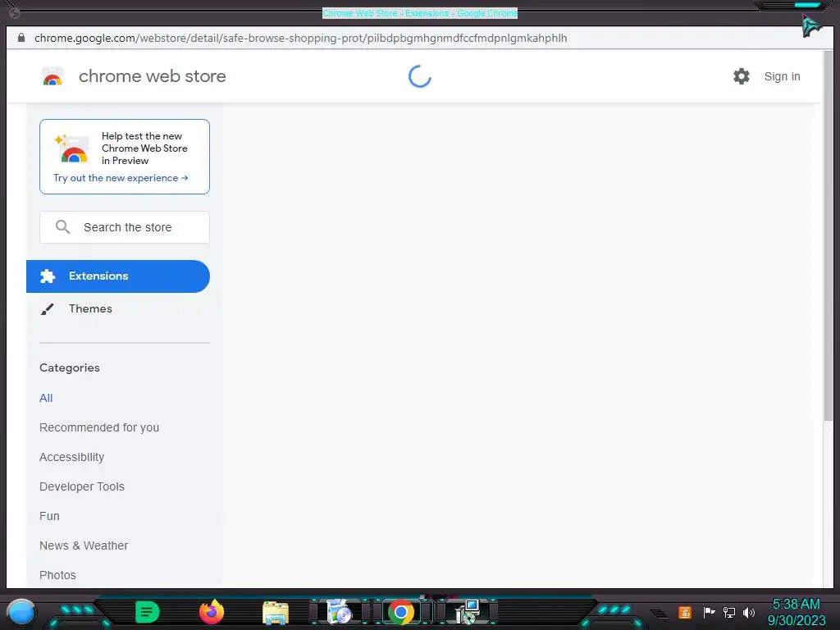
Task: Click the page vertical scrollbar thumb
Action: pyautogui.click(x=829, y=235)
